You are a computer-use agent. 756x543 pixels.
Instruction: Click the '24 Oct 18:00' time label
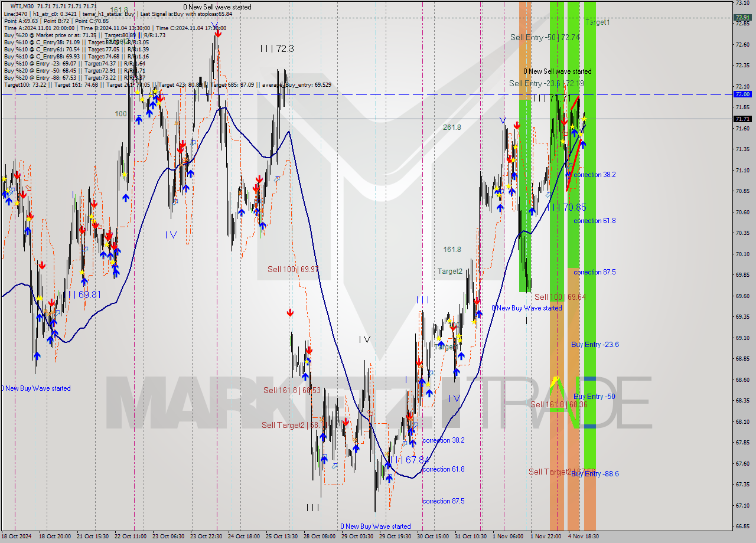coord(243,537)
